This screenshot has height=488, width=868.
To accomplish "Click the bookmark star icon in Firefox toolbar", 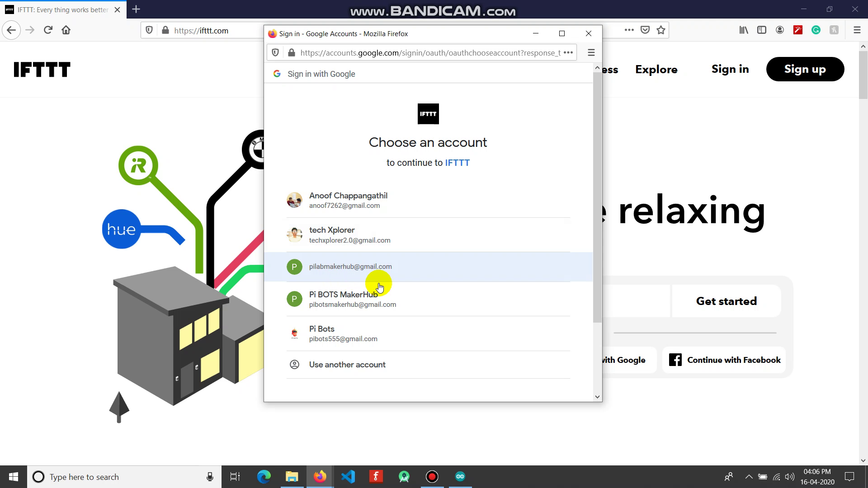I will [662, 30].
